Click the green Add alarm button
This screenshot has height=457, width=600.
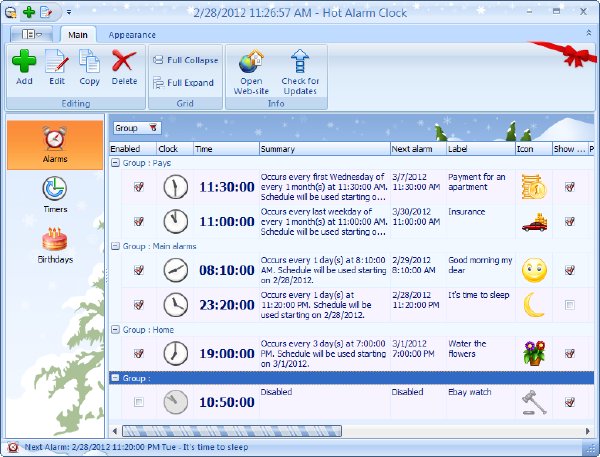[x=24, y=67]
